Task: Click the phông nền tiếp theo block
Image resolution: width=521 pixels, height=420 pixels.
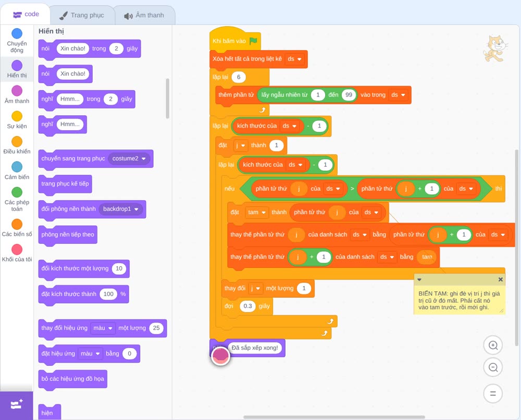Action: pos(68,234)
